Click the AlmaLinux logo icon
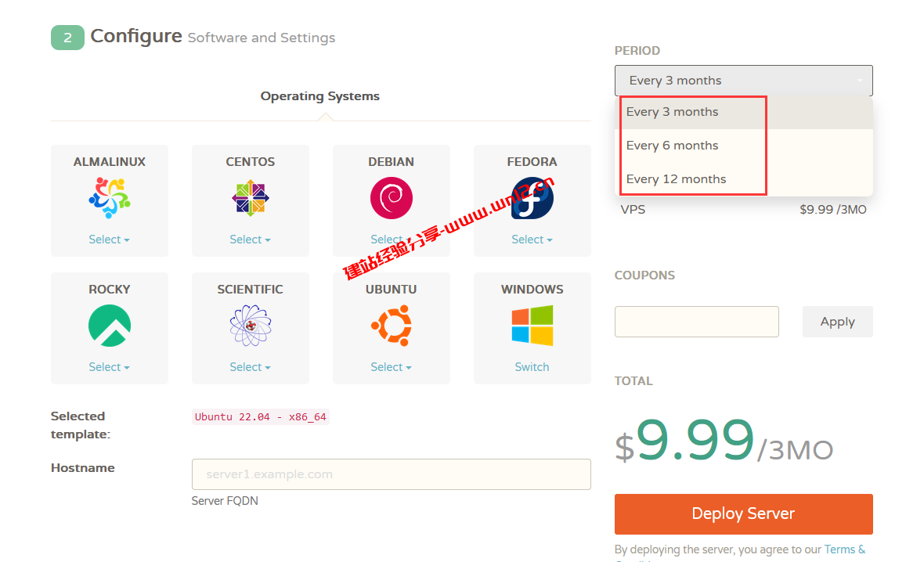Screen dimensions: 924x562 coord(110,197)
